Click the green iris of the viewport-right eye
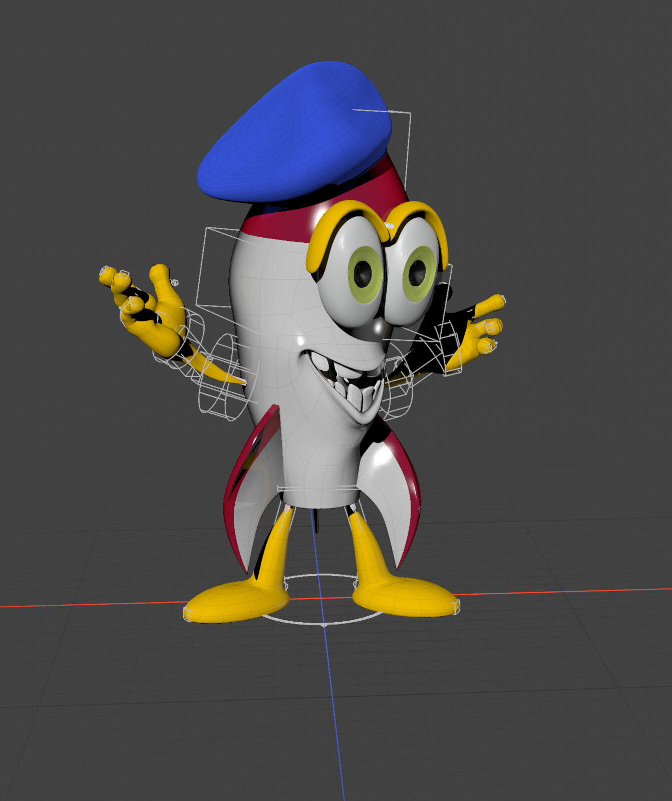The height and width of the screenshot is (801, 672). pyautogui.click(x=420, y=274)
